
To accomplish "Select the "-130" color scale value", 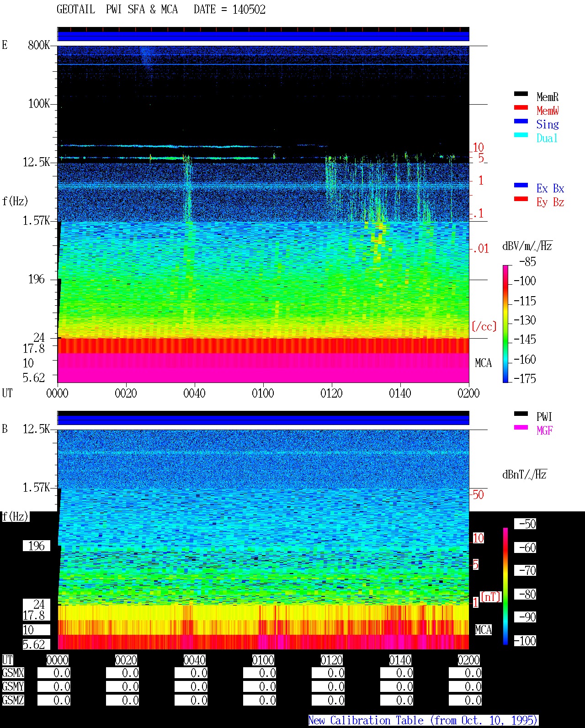I will [x=525, y=320].
